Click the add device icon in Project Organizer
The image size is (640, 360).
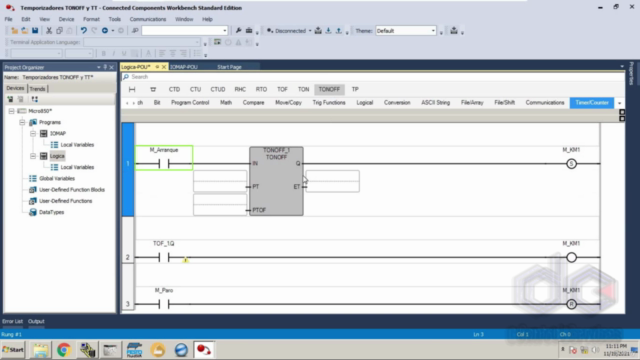tap(10, 99)
